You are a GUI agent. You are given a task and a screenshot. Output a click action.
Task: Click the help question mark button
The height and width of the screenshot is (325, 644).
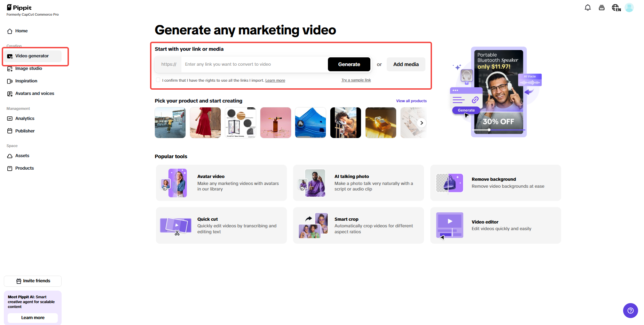[630, 310]
